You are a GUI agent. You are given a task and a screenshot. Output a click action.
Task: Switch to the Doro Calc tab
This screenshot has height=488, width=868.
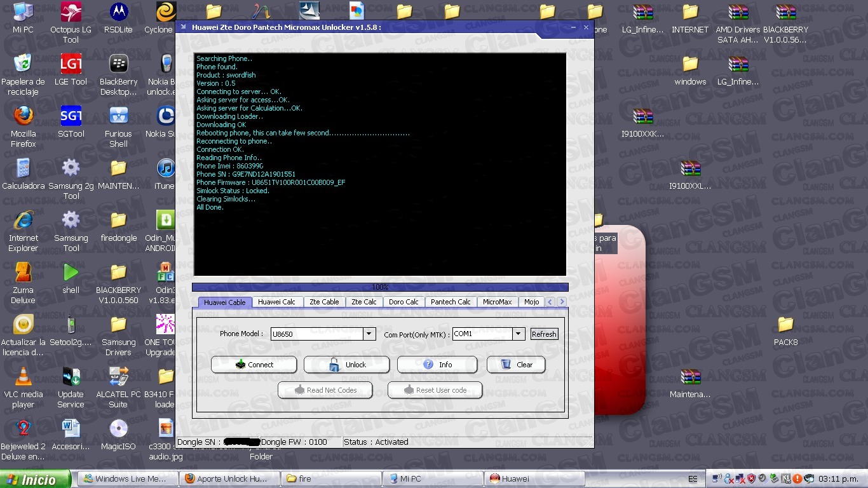pos(403,302)
